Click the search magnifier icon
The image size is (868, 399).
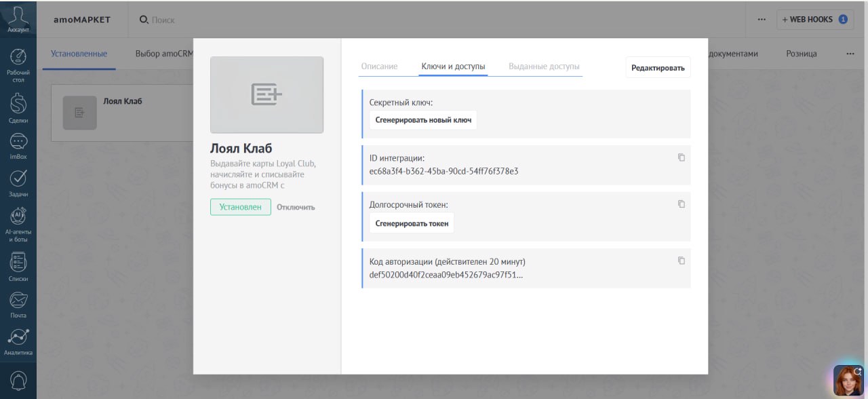144,20
